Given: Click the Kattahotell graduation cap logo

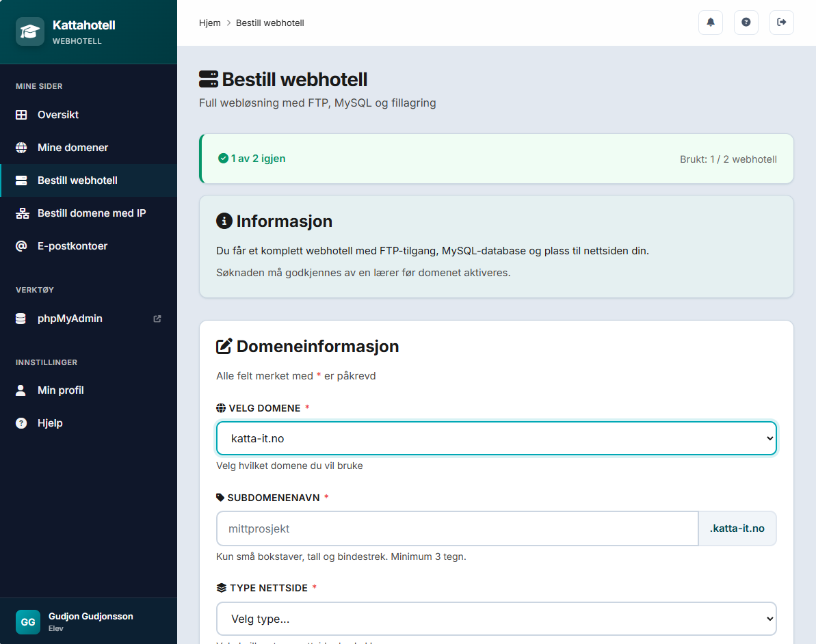Looking at the screenshot, I should [29, 31].
